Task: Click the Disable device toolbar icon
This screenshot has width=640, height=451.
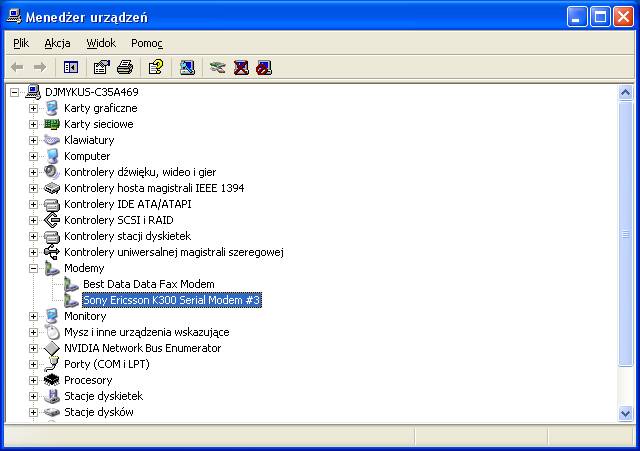Action: click(264, 67)
